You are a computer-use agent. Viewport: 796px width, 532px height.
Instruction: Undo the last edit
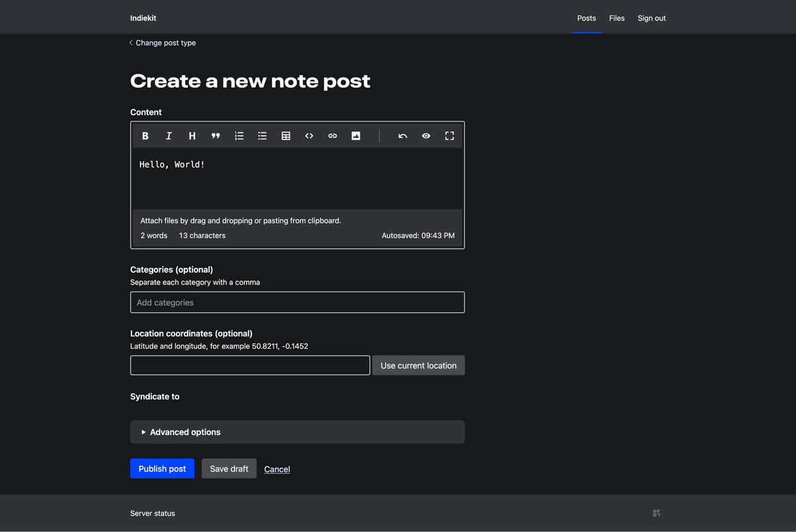click(x=403, y=135)
